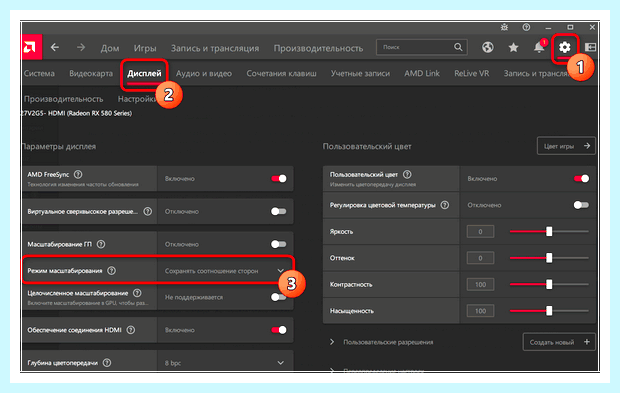Viewport: 620px width, 393px height.
Task: Switch to ReLive VR tab
Action: (471, 73)
